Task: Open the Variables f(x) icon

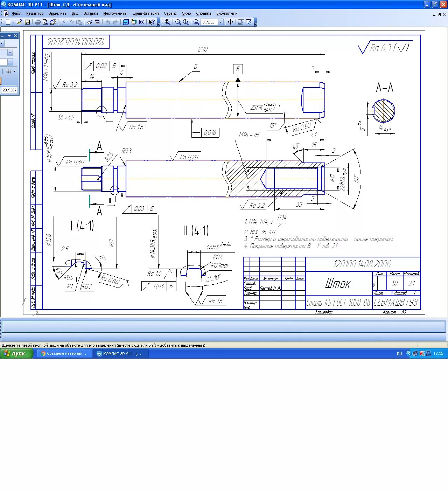Action: click(x=141, y=22)
